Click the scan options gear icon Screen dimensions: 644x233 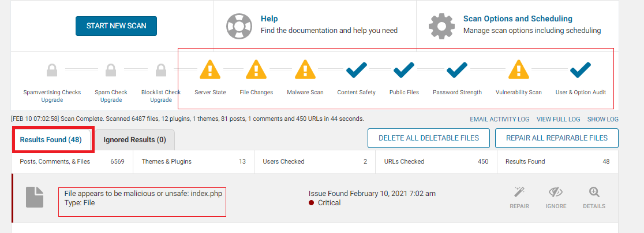point(442,26)
